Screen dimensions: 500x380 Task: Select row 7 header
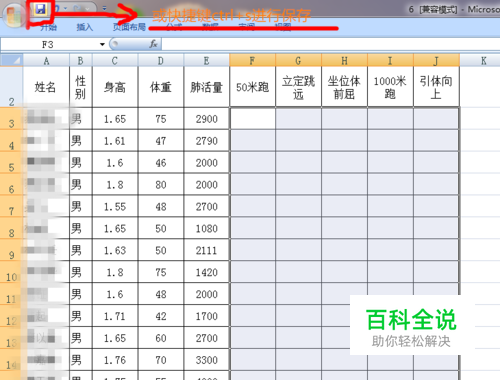coord(12,206)
